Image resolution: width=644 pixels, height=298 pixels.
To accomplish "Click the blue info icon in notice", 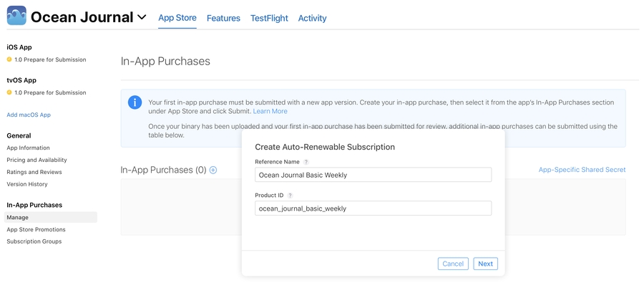I will point(135,102).
